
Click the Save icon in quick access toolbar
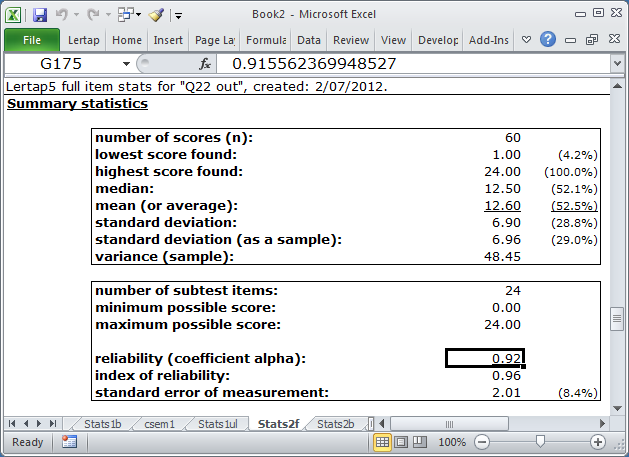40,14
